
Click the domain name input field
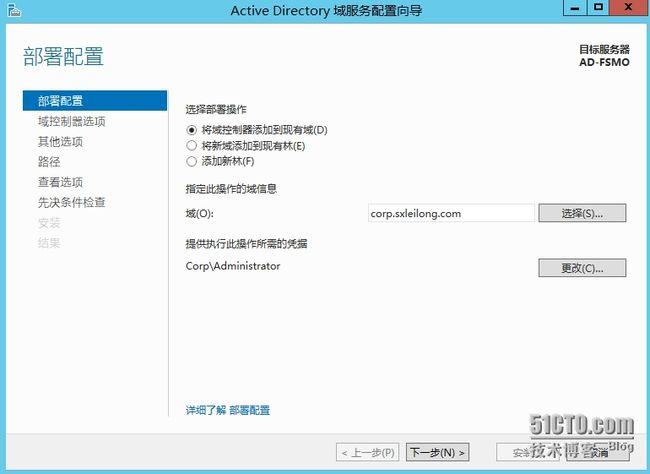[451, 213]
